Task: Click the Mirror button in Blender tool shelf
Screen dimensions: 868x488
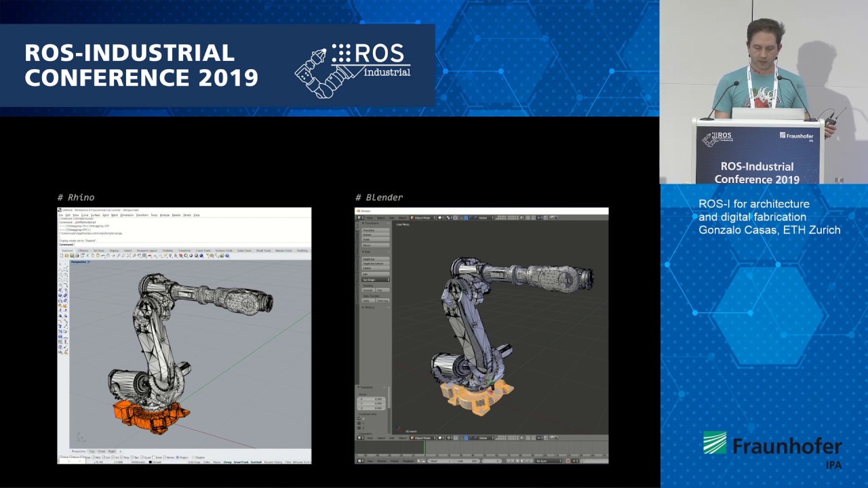Action: coord(376,245)
